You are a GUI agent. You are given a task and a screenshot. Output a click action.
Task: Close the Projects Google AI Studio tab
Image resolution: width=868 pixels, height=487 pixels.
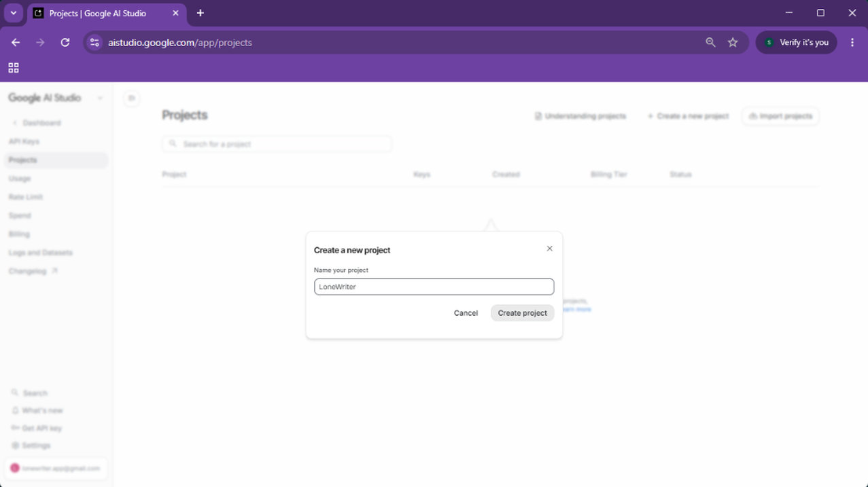click(x=175, y=13)
